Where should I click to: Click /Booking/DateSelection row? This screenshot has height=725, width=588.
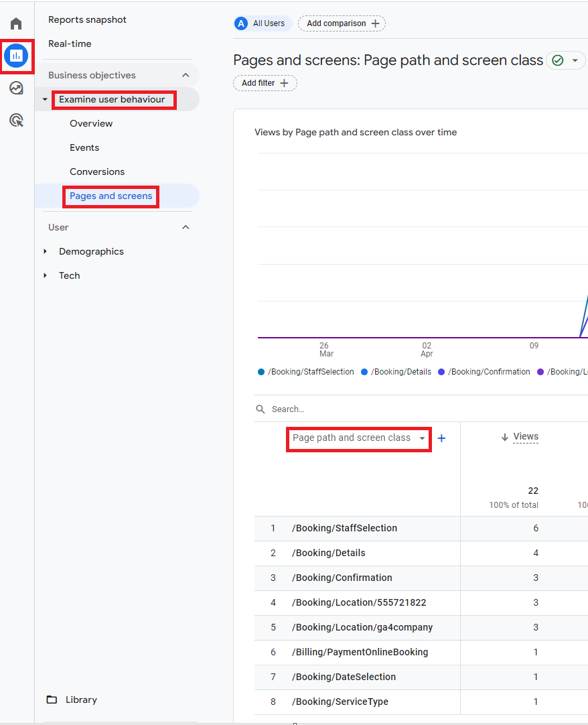pyautogui.click(x=421, y=677)
